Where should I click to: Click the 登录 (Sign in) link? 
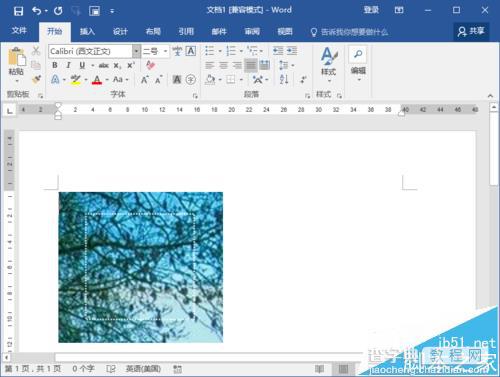371,10
